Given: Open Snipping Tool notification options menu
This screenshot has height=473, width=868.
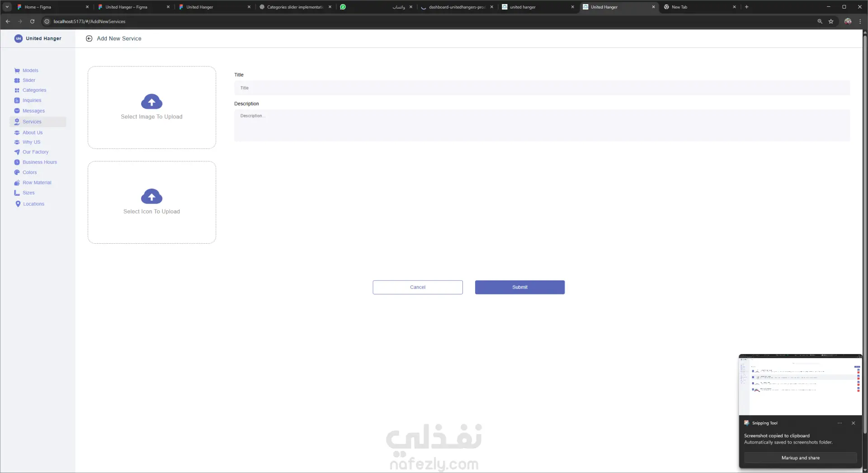Looking at the screenshot, I should [840, 423].
